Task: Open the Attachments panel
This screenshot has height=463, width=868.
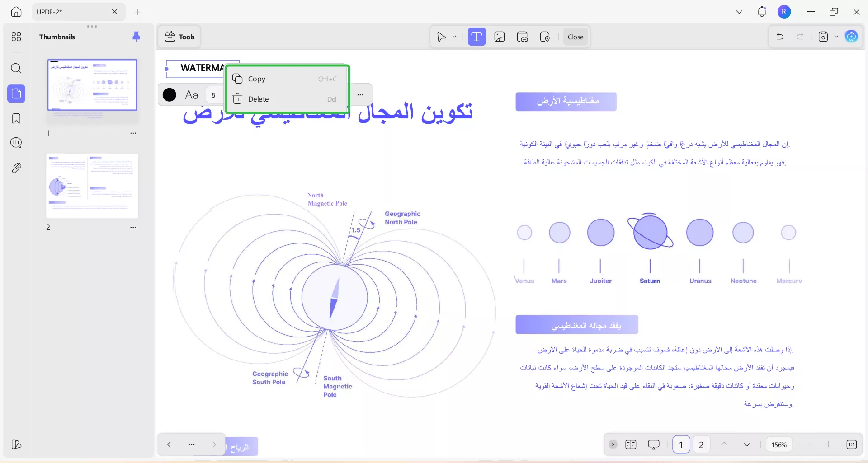Action: point(16,168)
